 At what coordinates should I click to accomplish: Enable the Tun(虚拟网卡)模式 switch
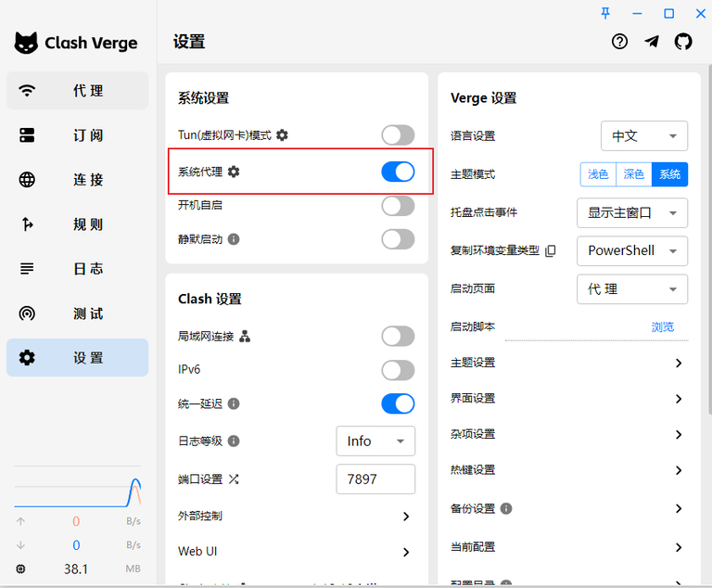click(x=398, y=135)
